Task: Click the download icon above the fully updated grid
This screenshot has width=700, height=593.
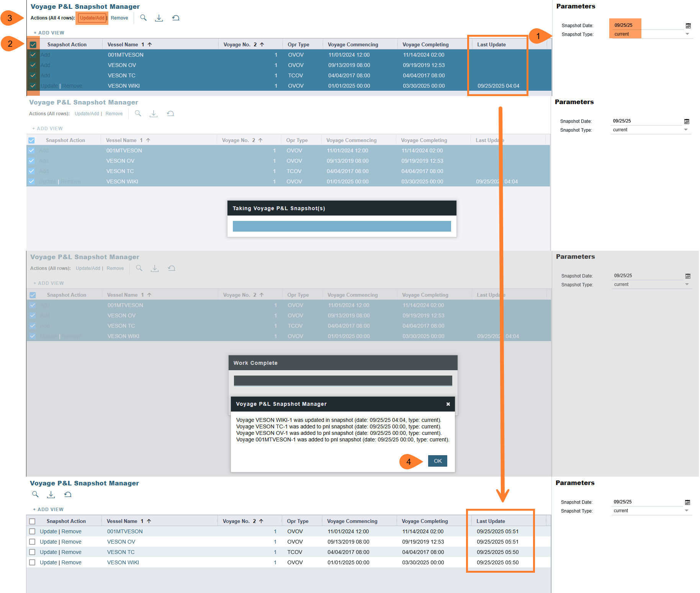Action: [51, 495]
